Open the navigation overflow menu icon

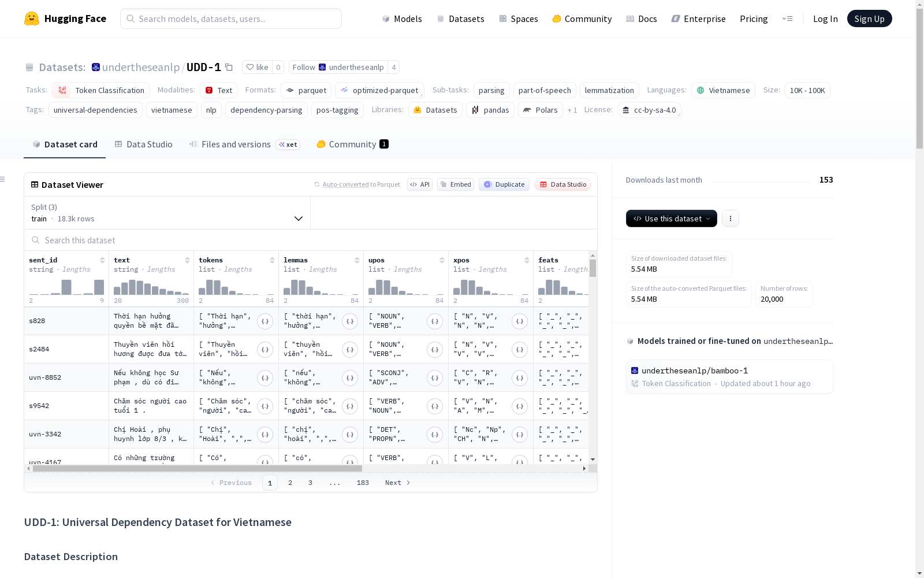click(787, 18)
